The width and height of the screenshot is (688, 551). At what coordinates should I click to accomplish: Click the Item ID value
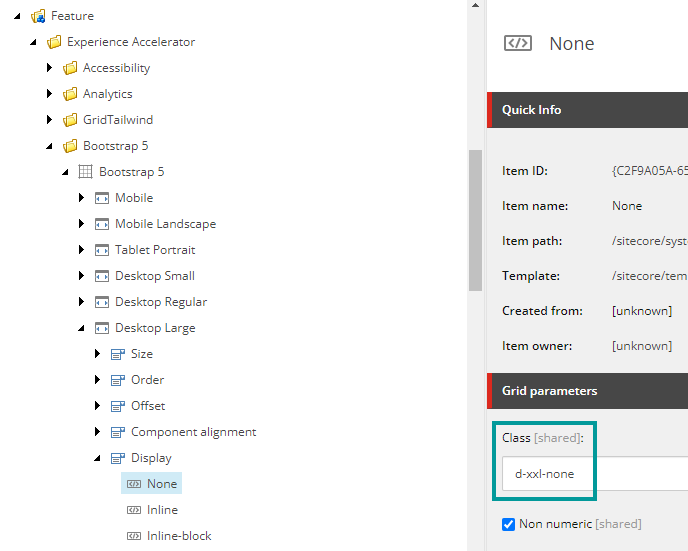click(x=650, y=171)
